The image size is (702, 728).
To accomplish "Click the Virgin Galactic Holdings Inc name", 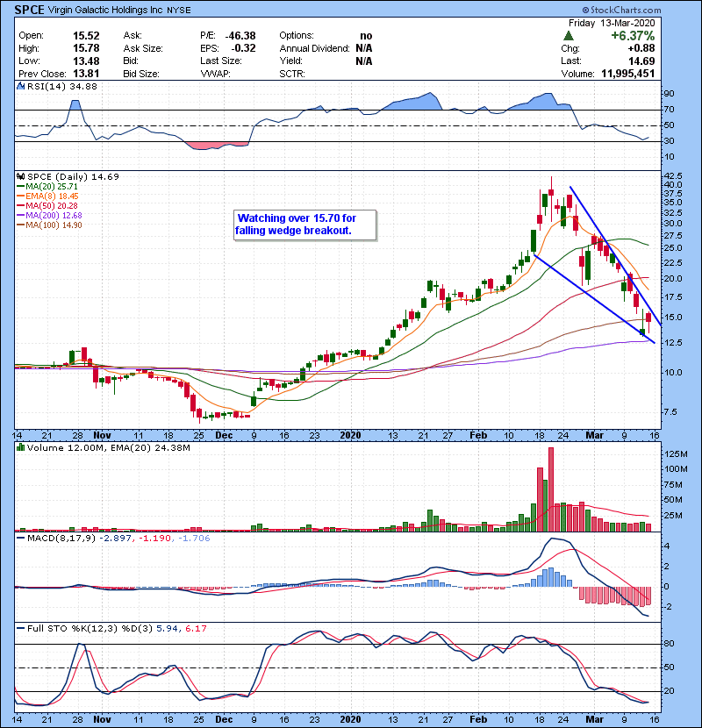I will (x=105, y=10).
